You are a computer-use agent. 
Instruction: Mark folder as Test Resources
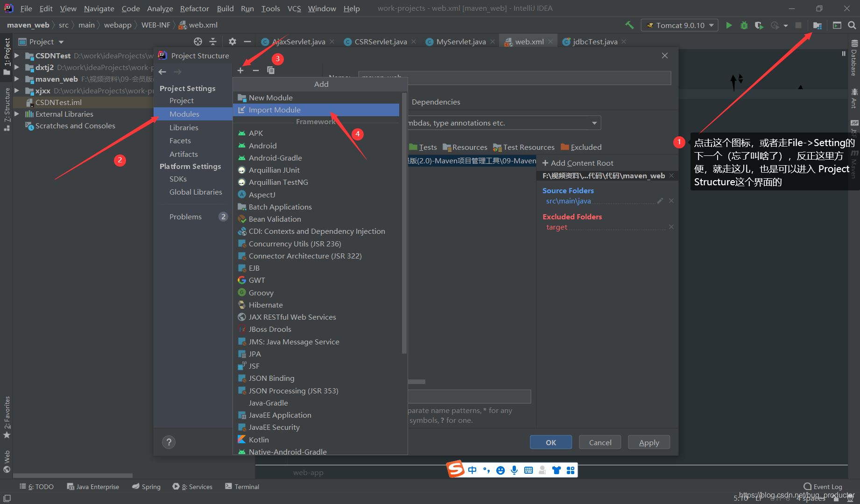524,147
